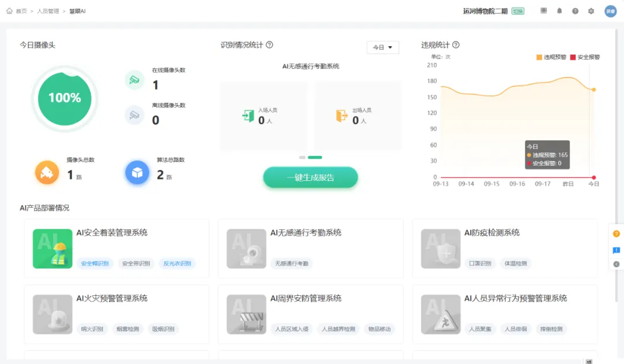Screen dimensions: 624x364
Task: Select the 人员越界检测 tag
Action: [x=338, y=329]
